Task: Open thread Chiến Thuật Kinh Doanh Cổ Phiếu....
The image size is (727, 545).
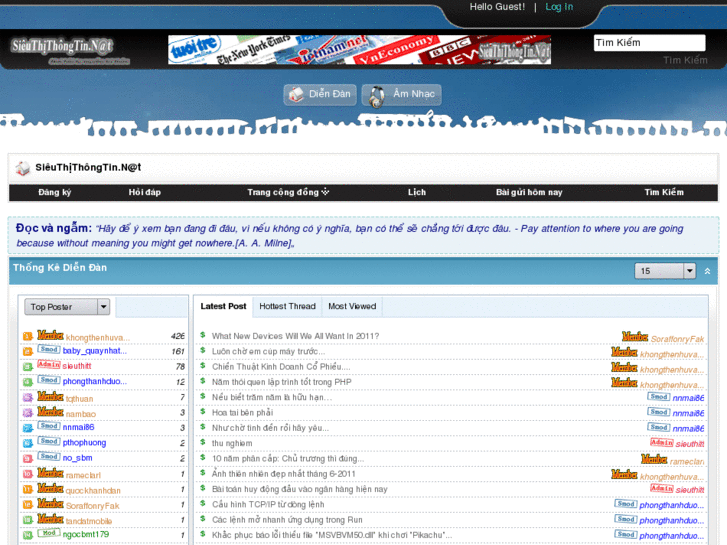Action: [281, 366]
